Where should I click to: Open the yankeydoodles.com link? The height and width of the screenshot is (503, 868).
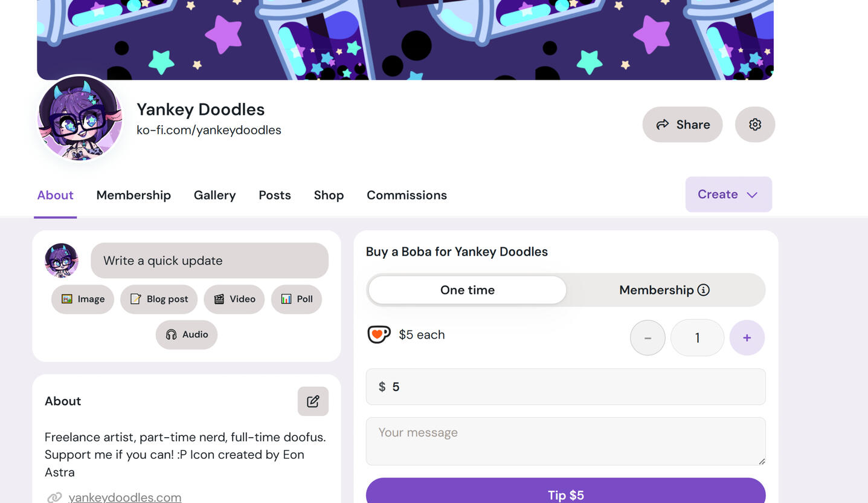point(124,496)
